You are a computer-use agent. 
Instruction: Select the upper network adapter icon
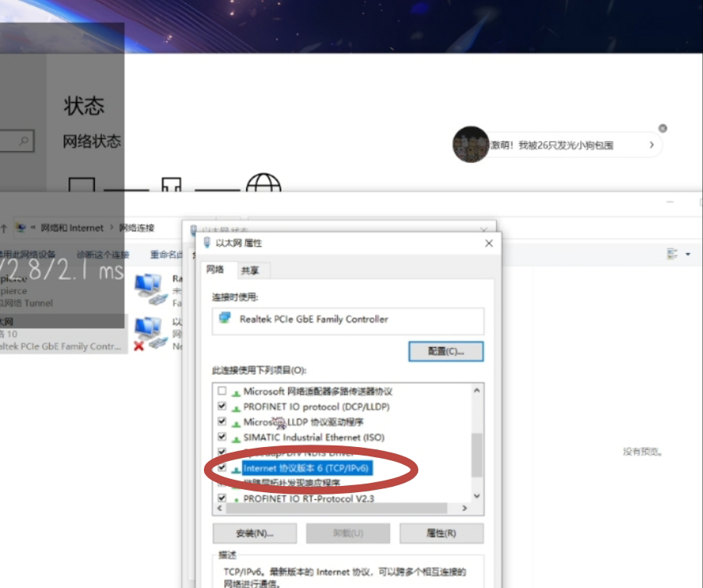[151, 289]
